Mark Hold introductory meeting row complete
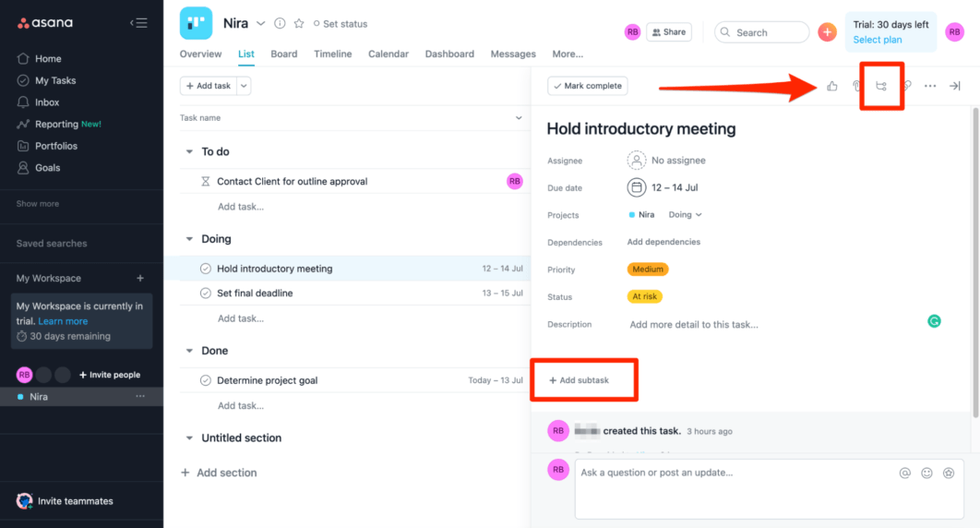980x528 pixels. pos(205,269)
